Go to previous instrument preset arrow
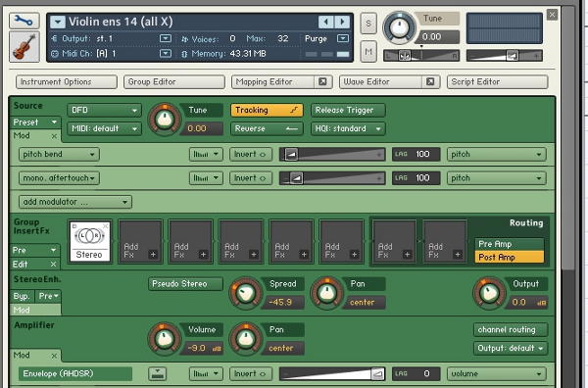The width and height of the screenshot is (588, 388). click(326, 22)
